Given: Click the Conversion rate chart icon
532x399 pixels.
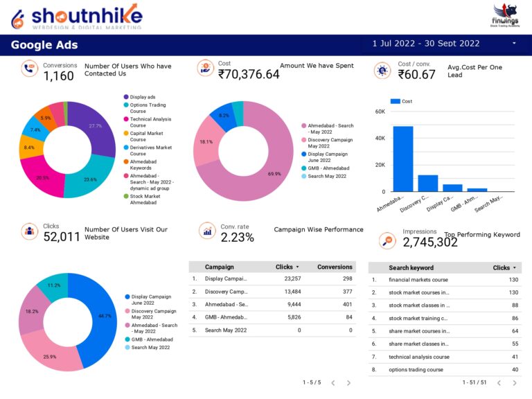Looking at the screenshot, I should pyautogui.click(x=207, y=231).
